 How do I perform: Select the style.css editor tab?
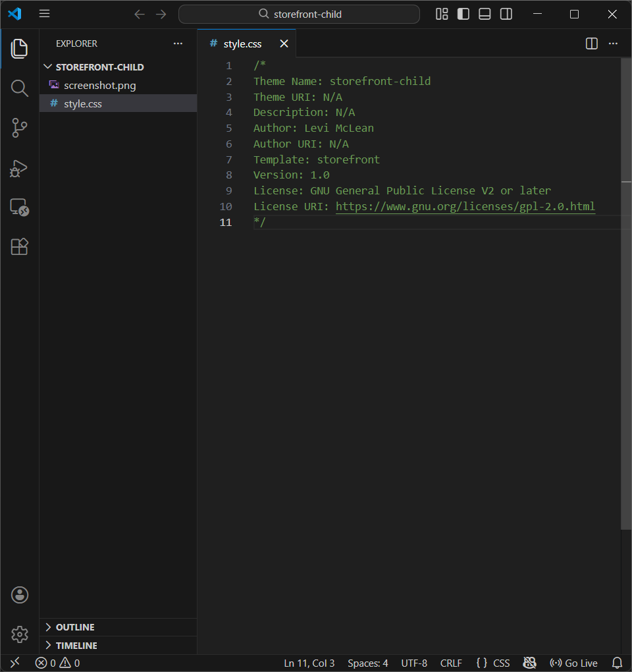(242, 44)
